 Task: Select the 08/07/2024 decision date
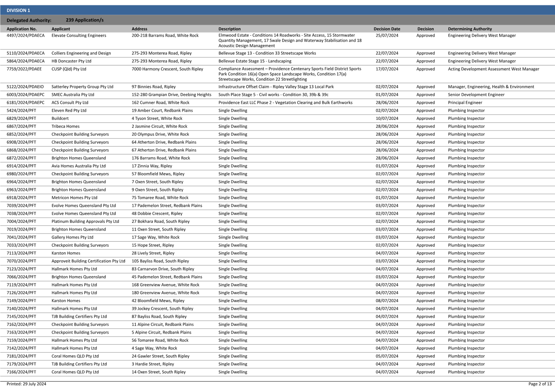point(387,301)
